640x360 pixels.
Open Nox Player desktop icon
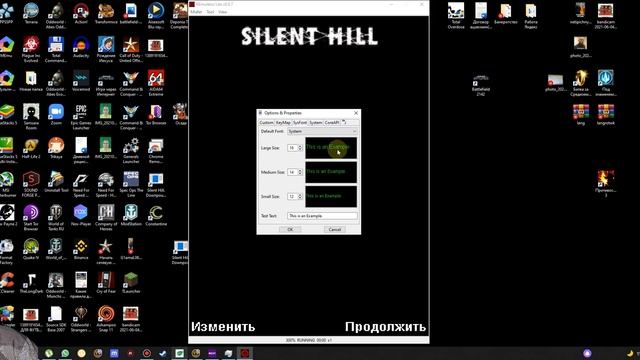pos(81,215)
